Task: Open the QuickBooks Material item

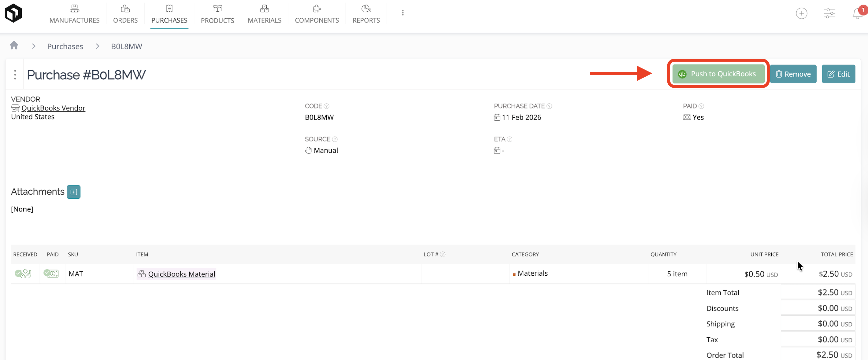Action: [x=181, y=274]
